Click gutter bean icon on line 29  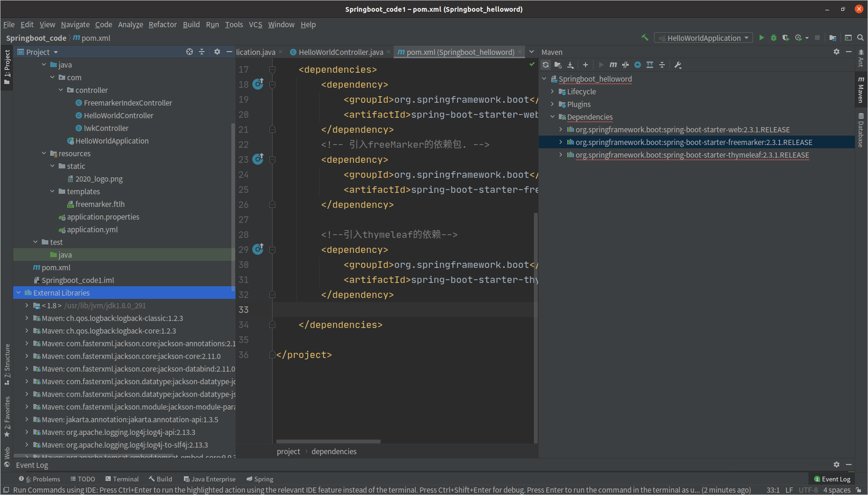click(258, 249)
